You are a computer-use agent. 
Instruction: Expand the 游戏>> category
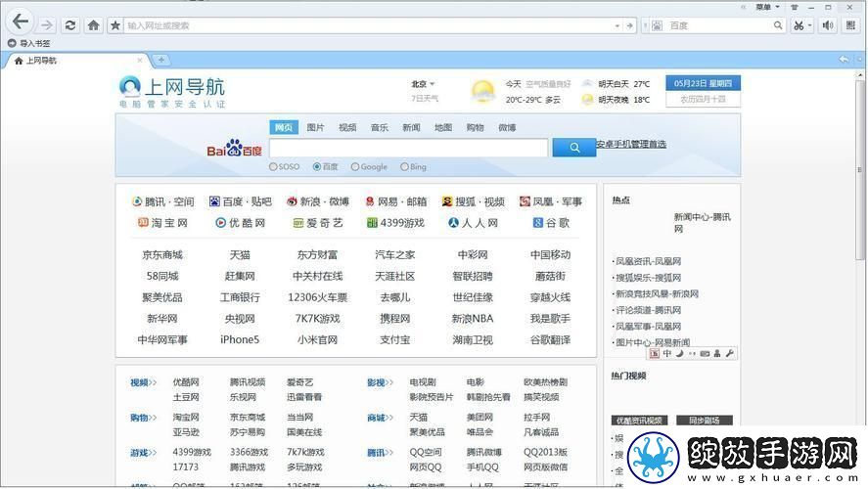point(144,453)
